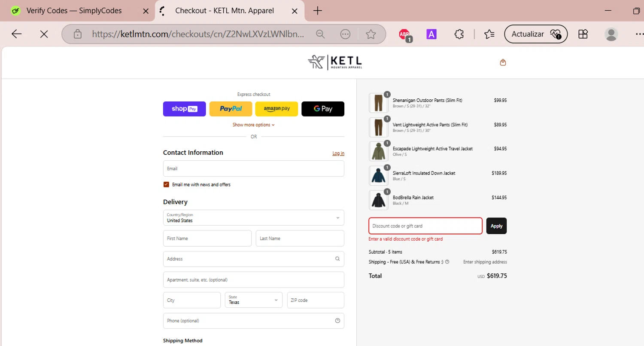Viewport: 644px width, 346px height.
Task: Click the Shenanigan Outdoor Pants thumbnail
Action: (x=379, y=103)
